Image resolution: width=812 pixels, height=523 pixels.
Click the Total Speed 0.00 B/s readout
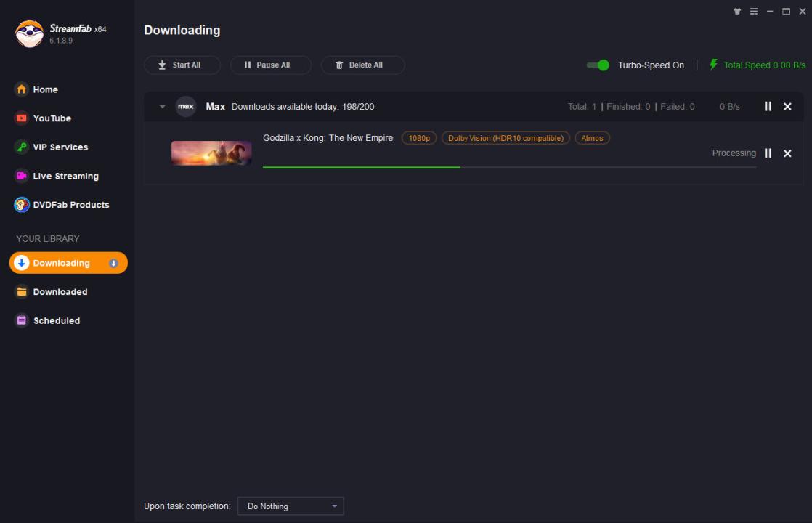pyautogui.click(x=764, y=65)
